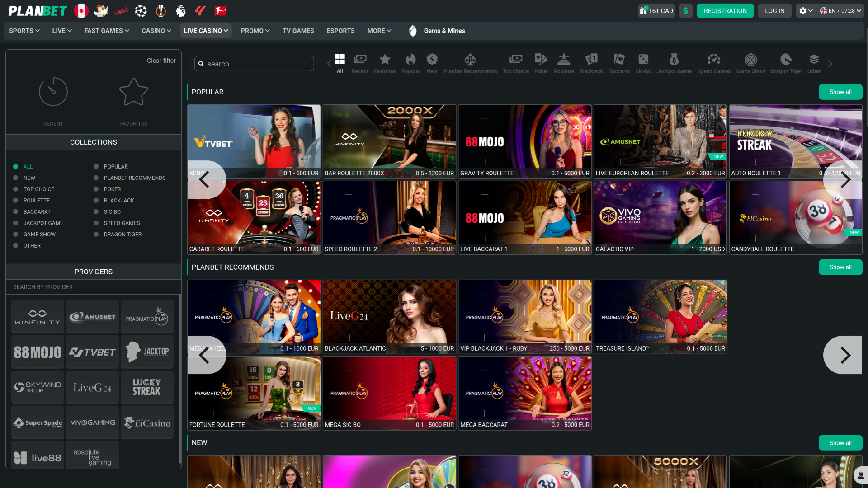Screen dimensions: 868x488
Task: Expand the EN language selector
Action: (x=840, y=10)
